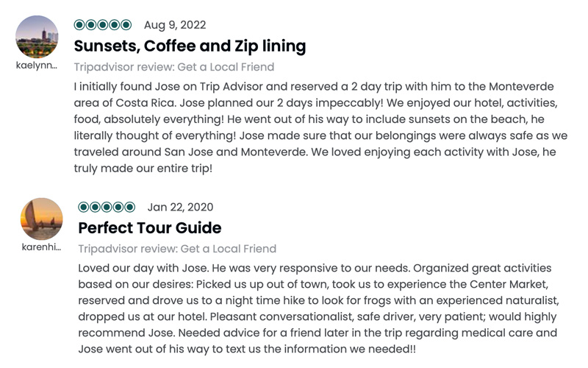Click the review text mentioning Monteverde trip

tap(320, 127)
